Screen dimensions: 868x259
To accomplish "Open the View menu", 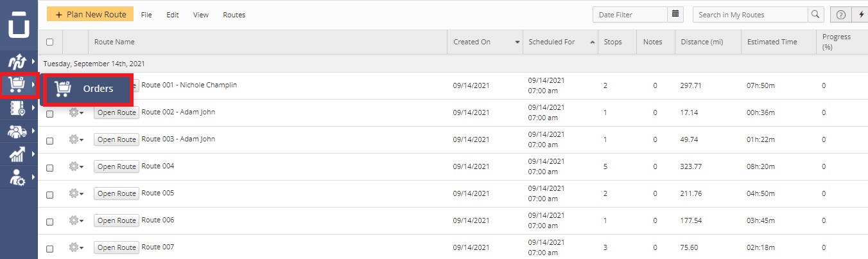I will (201, 15).
